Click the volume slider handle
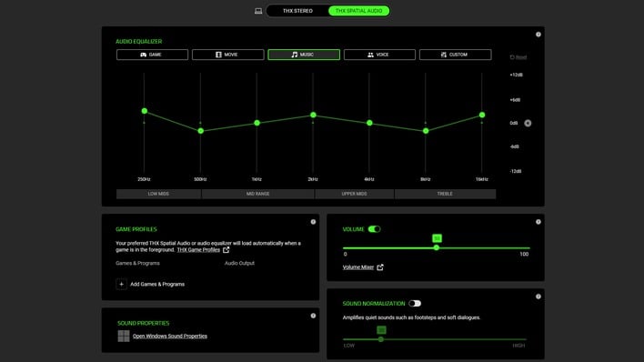The image size is (644, 362). pyautogui.click(x=437, y=247)
